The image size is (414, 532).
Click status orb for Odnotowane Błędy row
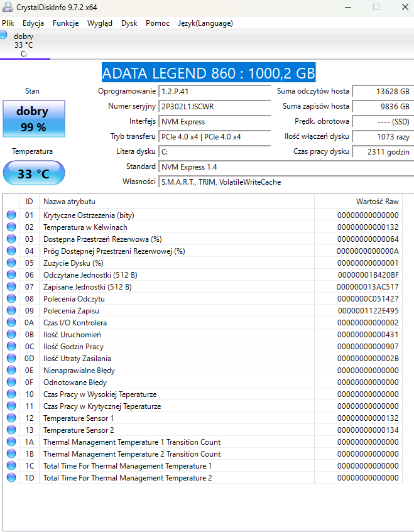tap(11, 382)
